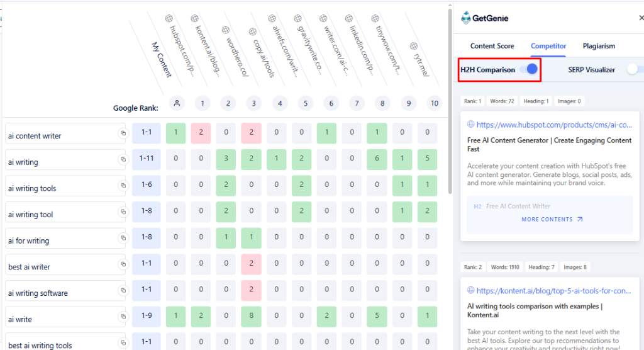Image resolution: width=644 pixels, height=350 pixels.
Task: Select Google Rank column 10
Action: pyautogui.click(x=433, y=103)
